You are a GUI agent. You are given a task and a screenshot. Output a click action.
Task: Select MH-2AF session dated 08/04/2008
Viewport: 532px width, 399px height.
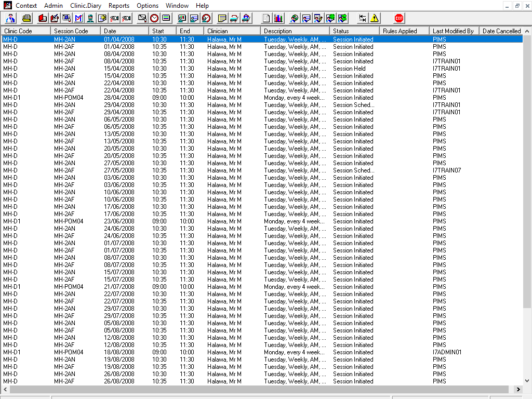(262, 61)
